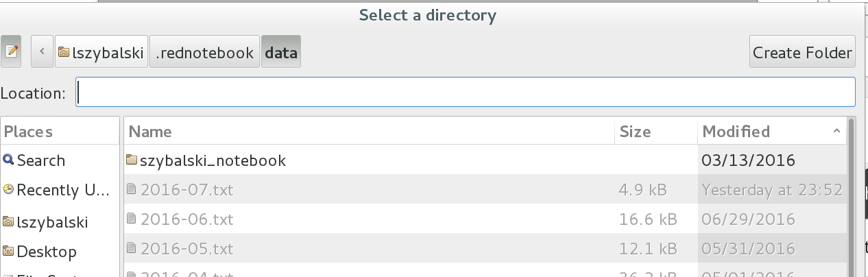Select the data path segment
This screenshot has height=277, width=868.
[x=280, y=53]
